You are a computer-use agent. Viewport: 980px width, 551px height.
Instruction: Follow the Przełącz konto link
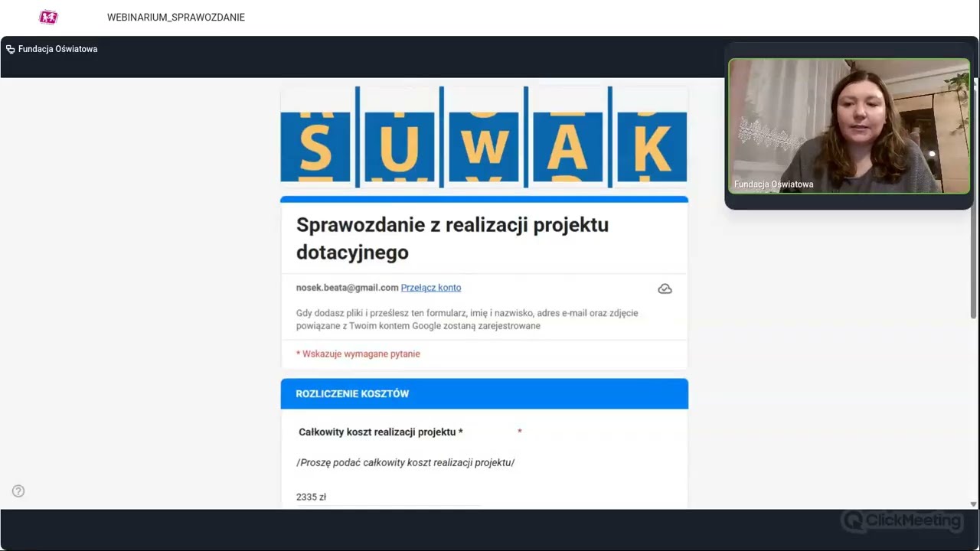point(431,288)
